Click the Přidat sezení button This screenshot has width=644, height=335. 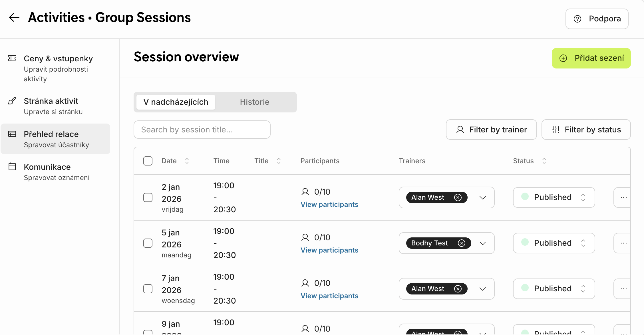pos(591,58)
